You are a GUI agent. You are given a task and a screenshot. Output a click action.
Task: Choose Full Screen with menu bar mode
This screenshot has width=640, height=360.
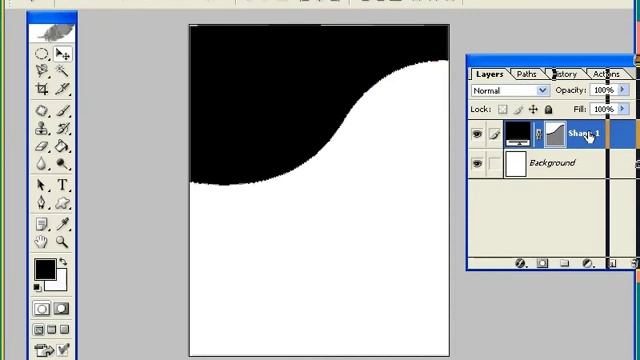tap(52, 329)
